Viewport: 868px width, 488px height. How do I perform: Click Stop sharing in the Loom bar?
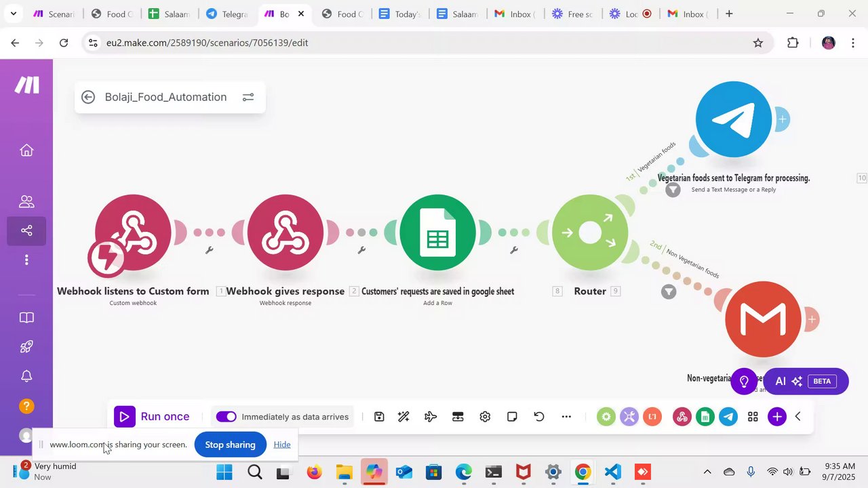tap(230, 445)
